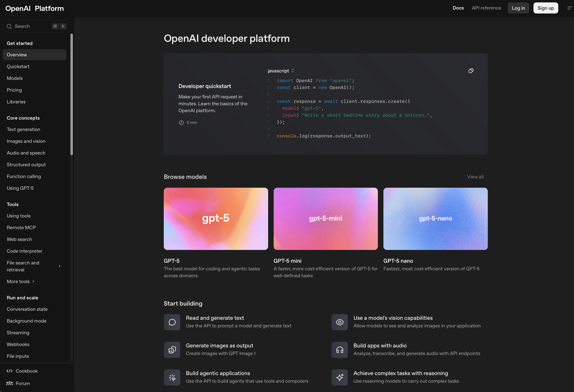The height and width of the screenshot is (392, 574).
Task: Open Build apps with audio guide
Action: (380, 346)
